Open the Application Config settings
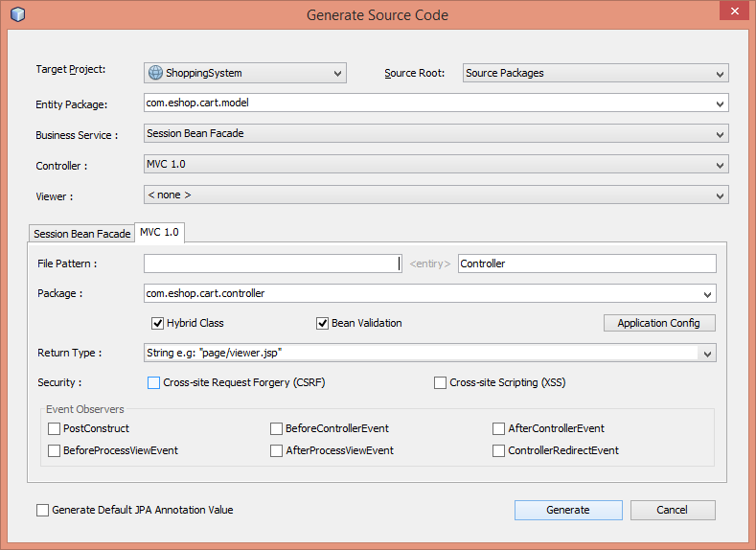Image resolution: width=756 pixels, height=550 pixels. coord(658,323)
